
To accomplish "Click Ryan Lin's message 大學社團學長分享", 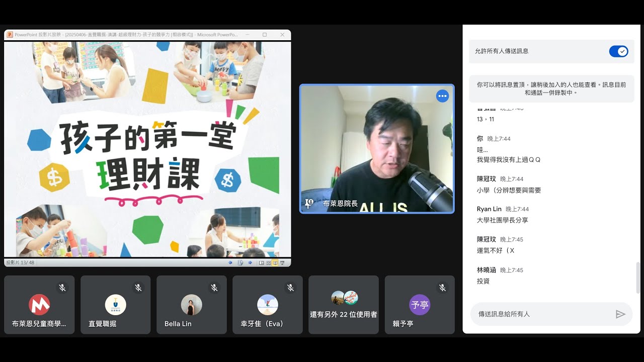I will (502, 220).
